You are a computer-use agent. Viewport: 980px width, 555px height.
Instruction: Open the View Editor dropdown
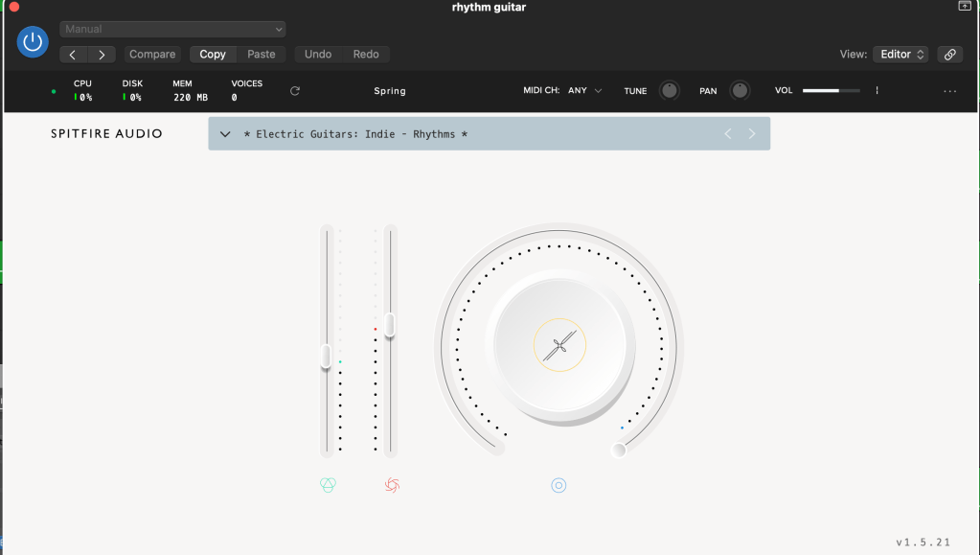pyautogui.click(x=902, y=55)
